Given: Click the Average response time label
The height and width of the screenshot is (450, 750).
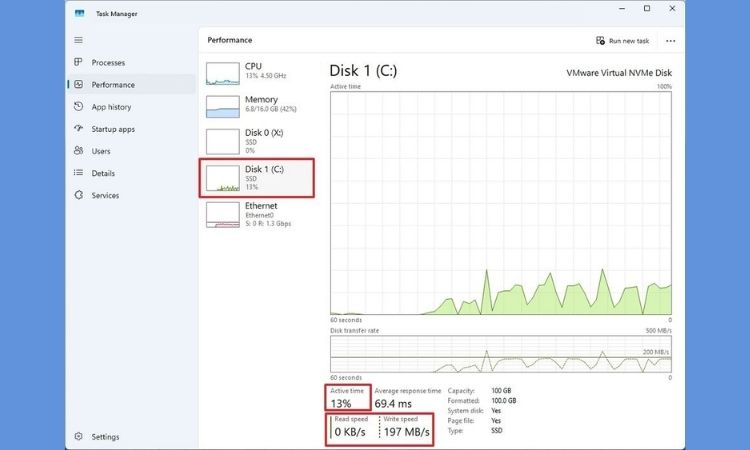Looking at the screenshot, I should pyautogui.click(x=408, y=391).
